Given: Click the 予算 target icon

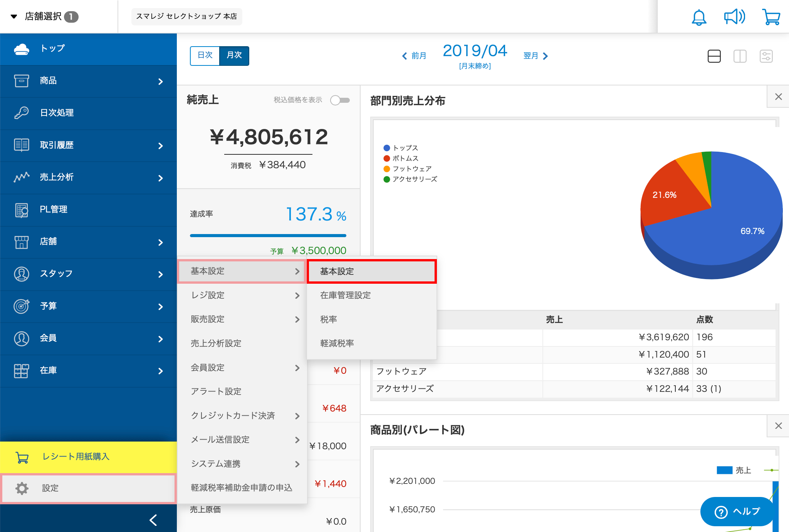Looking at the screenshot, I should click(x=22, y=306).
